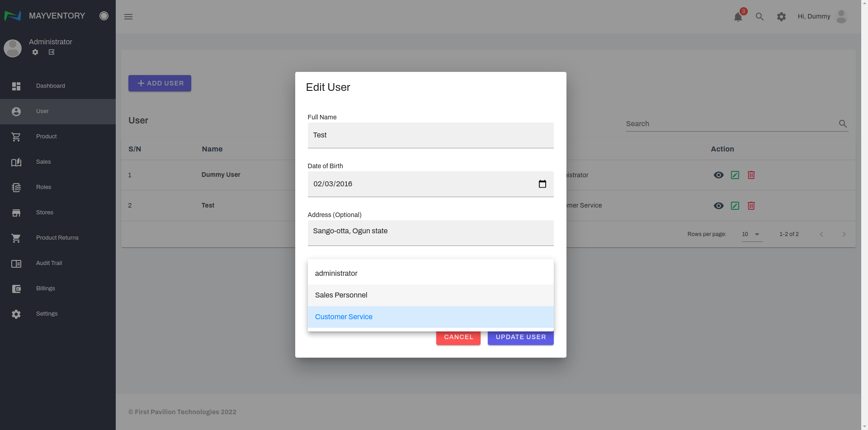Open calendar picker in Date of Birth

pyautogui.click(x=542, y=184)
